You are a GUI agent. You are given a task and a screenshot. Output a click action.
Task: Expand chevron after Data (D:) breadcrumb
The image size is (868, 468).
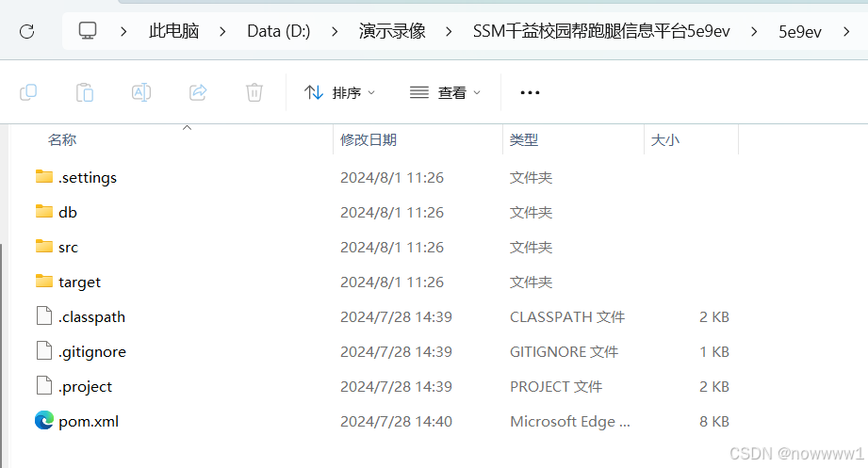[335, 31]
